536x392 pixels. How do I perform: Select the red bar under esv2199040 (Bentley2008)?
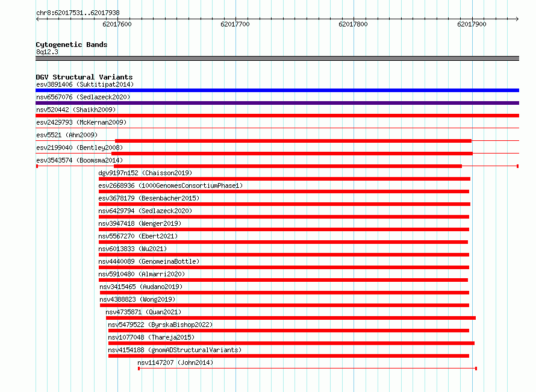click(292, 154)
